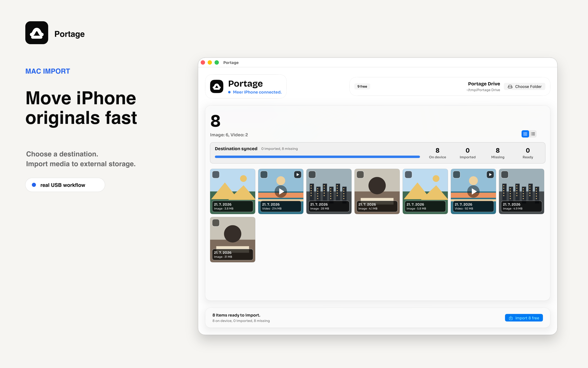Click the destination sync progress bar

pos(317,157)
